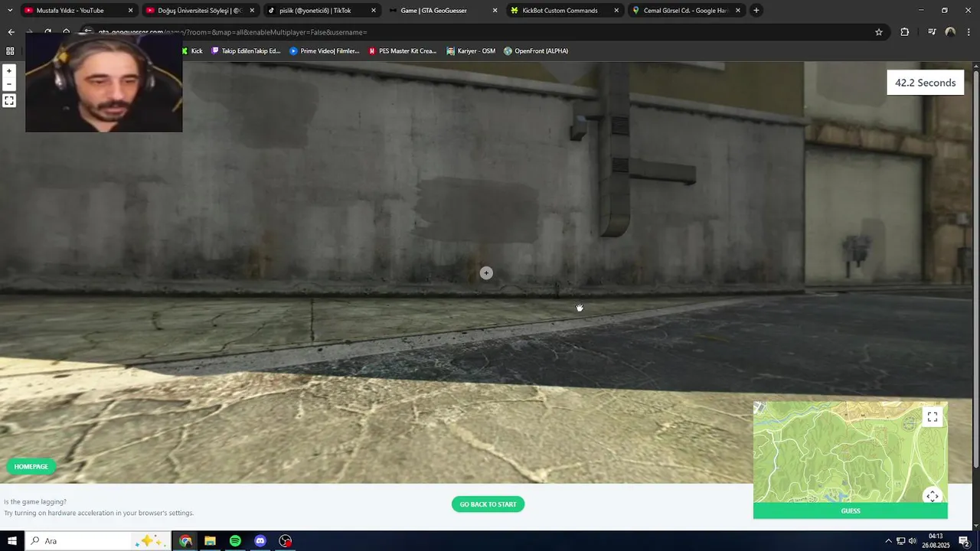Open the media control icon in toolbar

coord(932,32)
